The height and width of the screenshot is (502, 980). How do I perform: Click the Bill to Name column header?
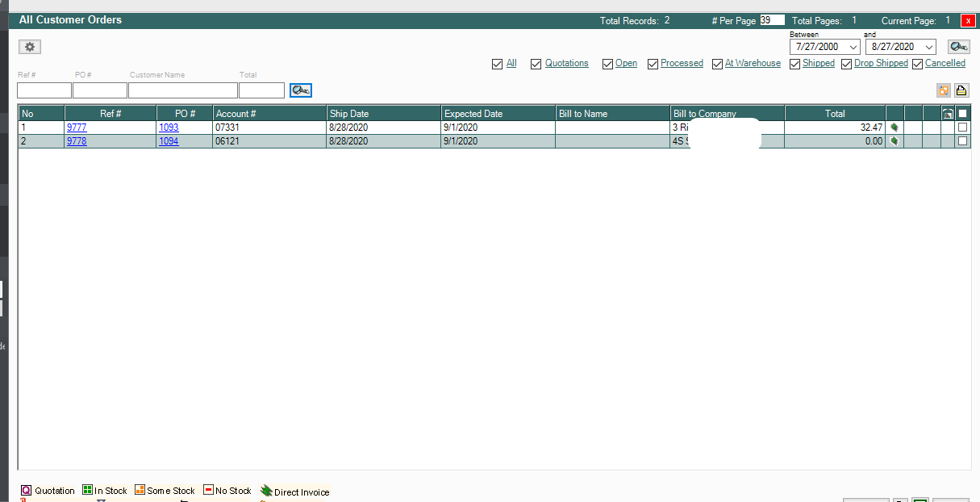click(612, 114)
